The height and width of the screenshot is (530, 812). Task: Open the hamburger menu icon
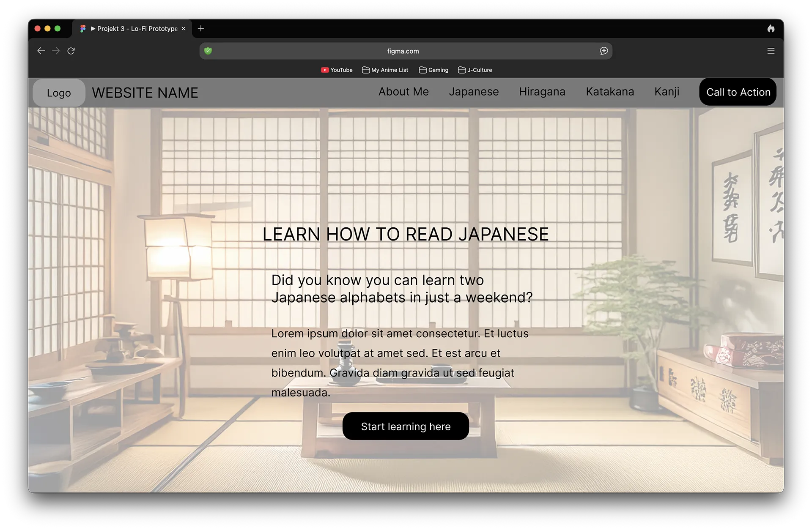(771, 51)
